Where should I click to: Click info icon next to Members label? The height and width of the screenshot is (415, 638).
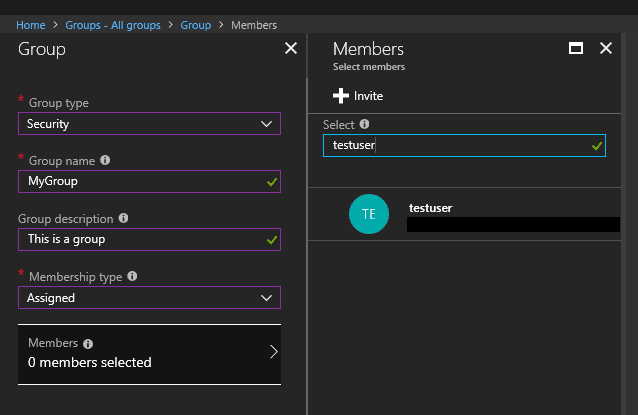coord(88,343)
